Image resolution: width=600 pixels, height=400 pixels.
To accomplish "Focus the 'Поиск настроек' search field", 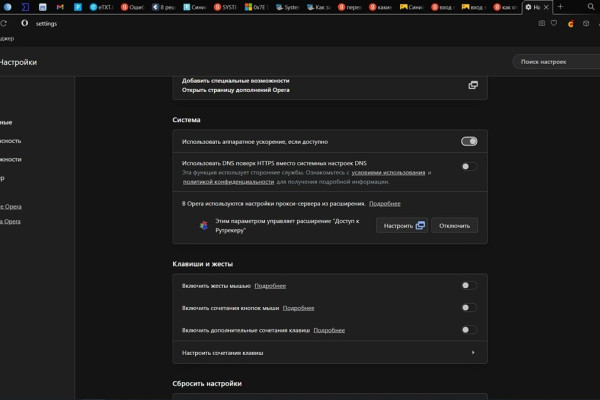I will coord(556,62).
